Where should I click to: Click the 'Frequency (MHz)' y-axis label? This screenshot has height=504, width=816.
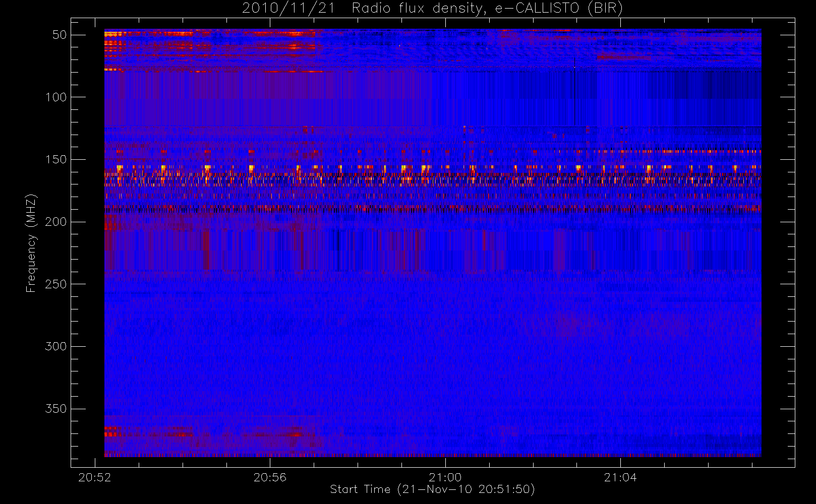point(31,243)
